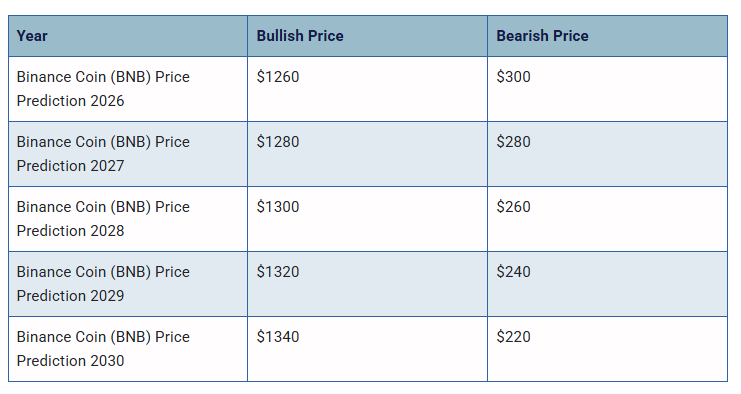Select the BNB Price Prediction 2030 cell

click(128, 349)
